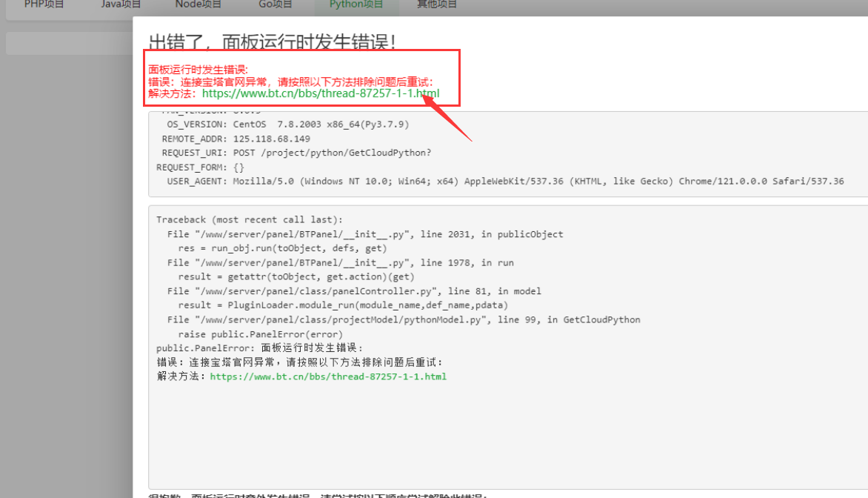Click the res = run_obj.run line
Viewport: 868px width, 498px height.
point(282,249)
